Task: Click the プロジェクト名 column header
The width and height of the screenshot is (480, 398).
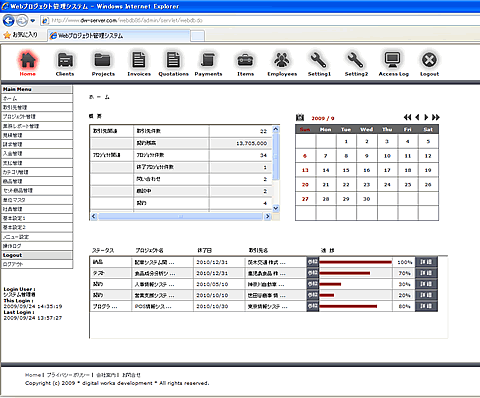Action: tap(149, 250)
